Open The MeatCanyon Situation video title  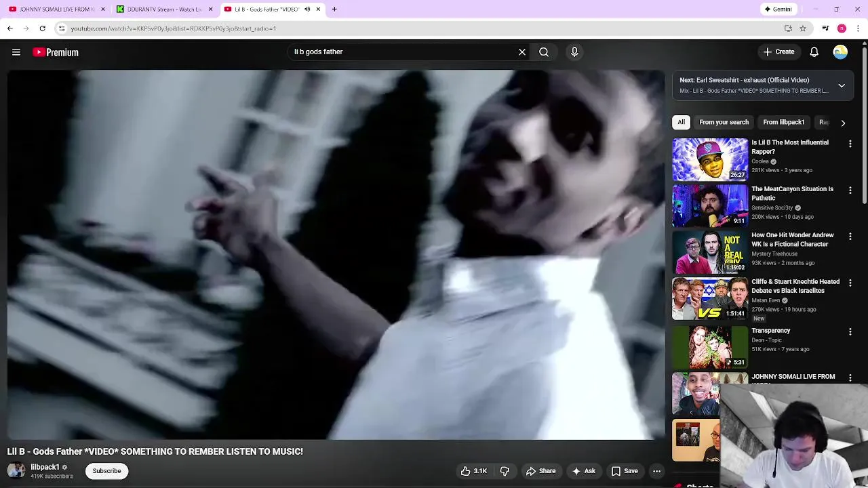coord(792,193)
